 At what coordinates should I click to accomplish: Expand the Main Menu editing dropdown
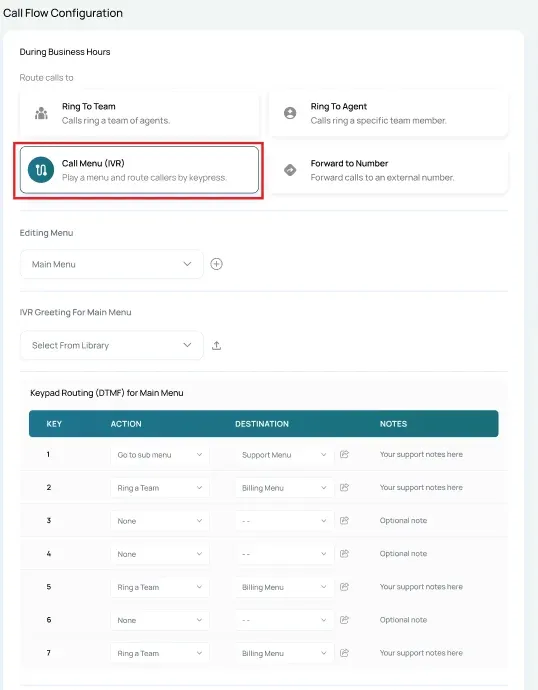click(x=112, y=264)
